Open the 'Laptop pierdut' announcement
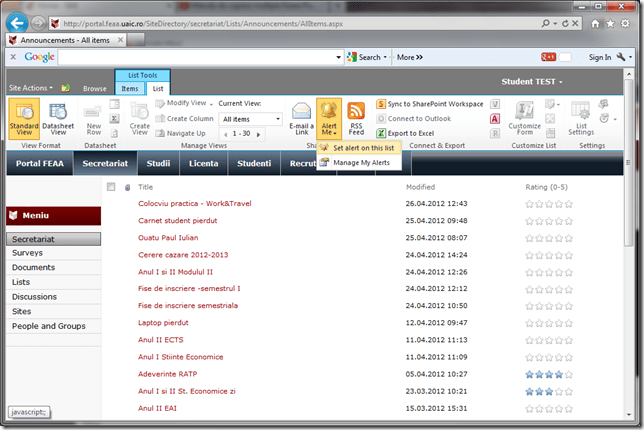 [x=165, y=322]
